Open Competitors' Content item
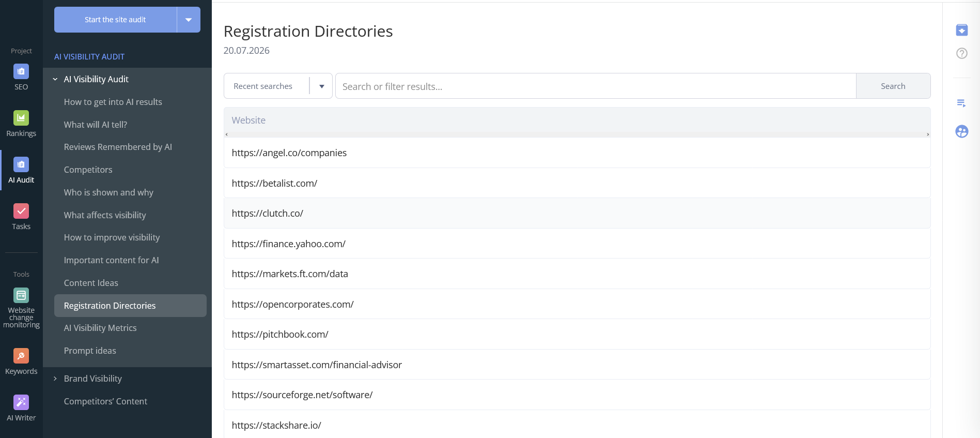 105,401
